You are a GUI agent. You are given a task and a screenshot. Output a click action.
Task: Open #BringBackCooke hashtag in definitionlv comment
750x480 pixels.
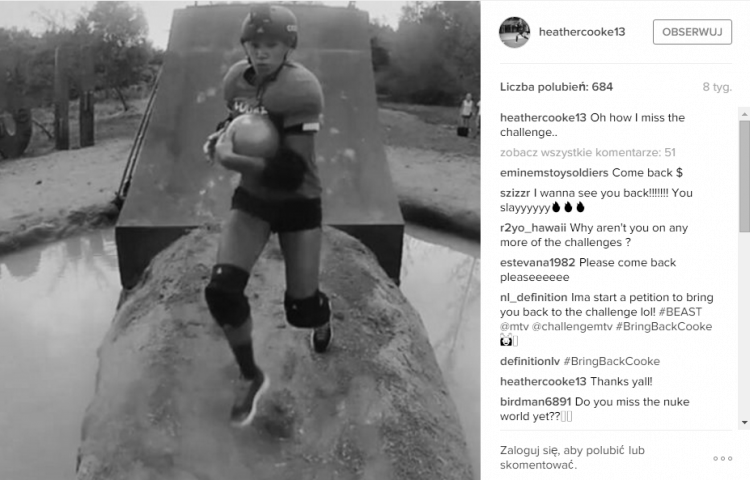[x=612, y=361]
